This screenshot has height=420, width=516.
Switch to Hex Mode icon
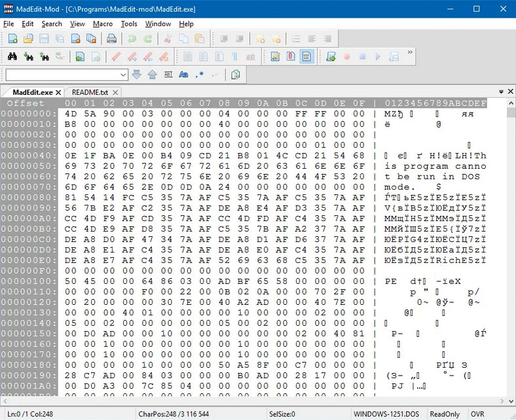[x=306, y=56]
